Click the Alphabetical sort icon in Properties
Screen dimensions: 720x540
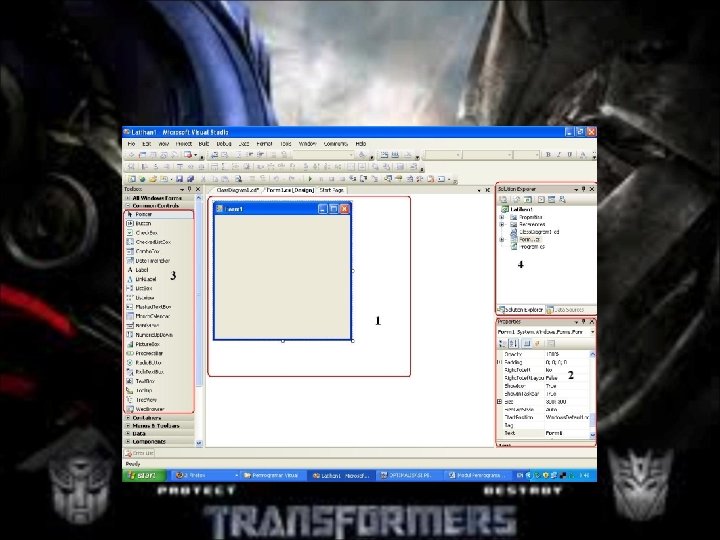514,343
